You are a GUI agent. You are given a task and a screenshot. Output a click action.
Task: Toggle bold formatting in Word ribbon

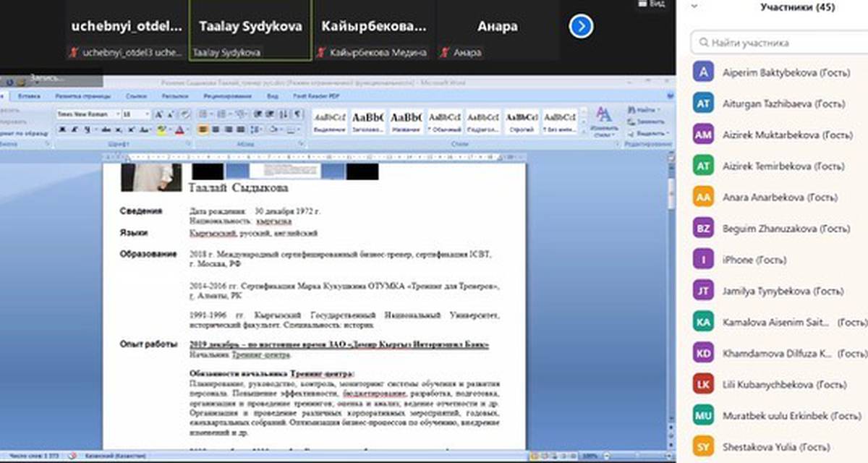pos(61,129)
